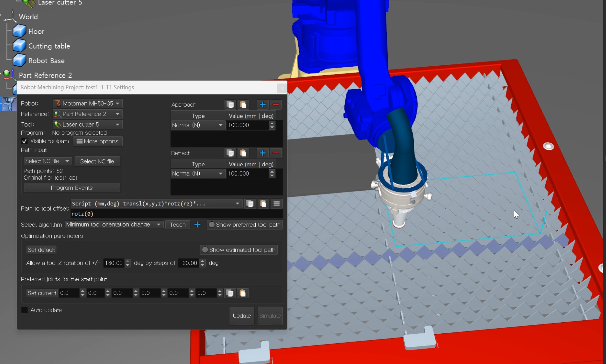Enable the Auto update checkbox

click(24, 310)
